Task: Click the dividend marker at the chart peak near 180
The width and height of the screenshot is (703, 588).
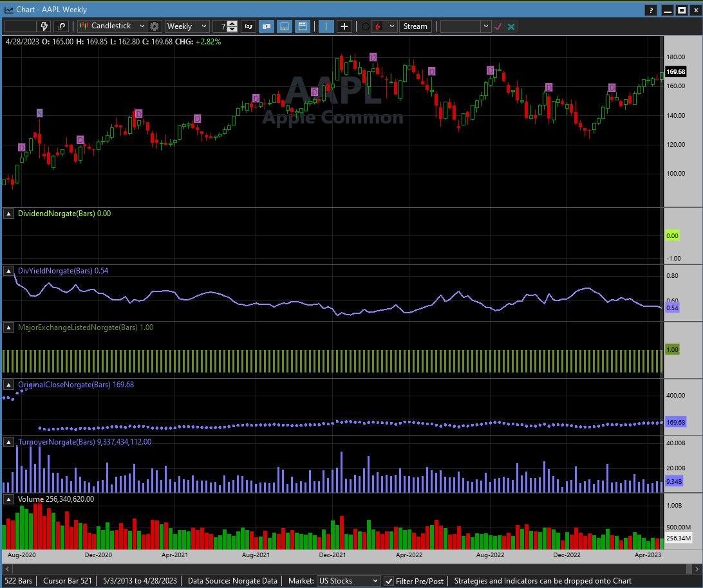Action: (373, 57)
